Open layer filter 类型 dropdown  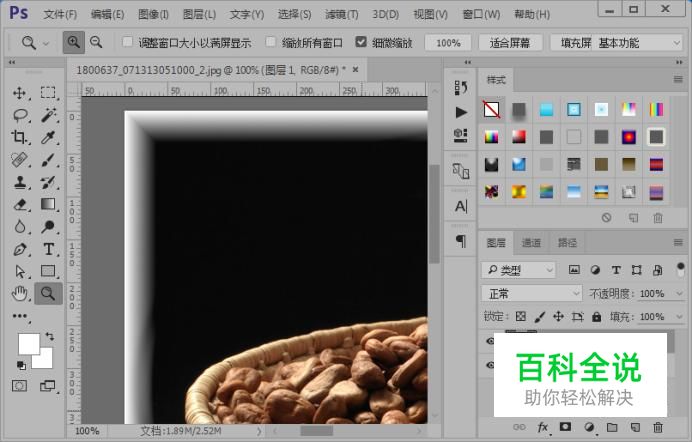(518, 270)
